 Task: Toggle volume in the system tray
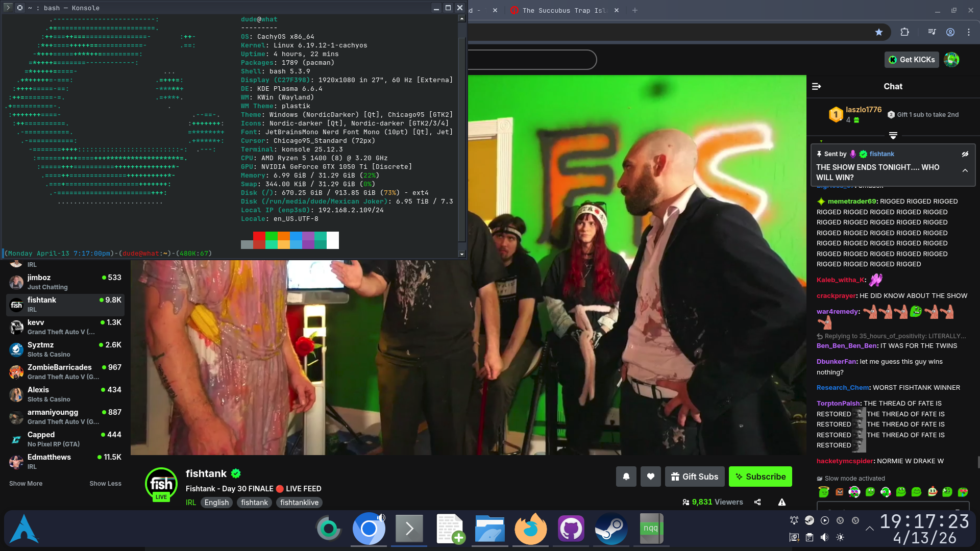point(824,537)
